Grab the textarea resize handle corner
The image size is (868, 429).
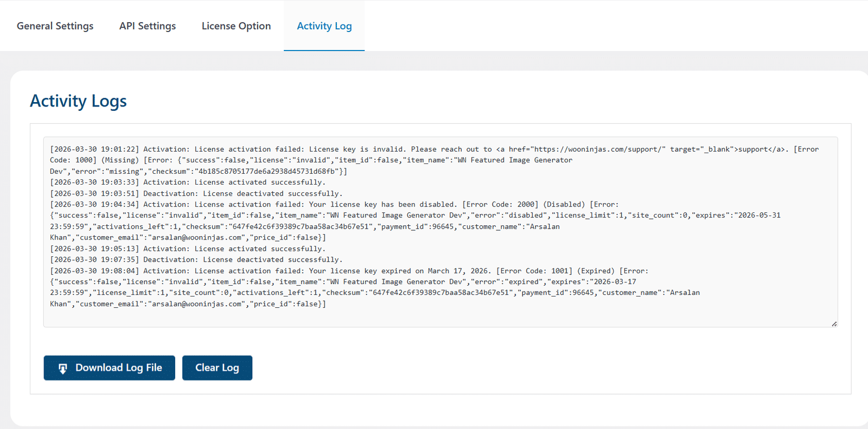(834, 324)
